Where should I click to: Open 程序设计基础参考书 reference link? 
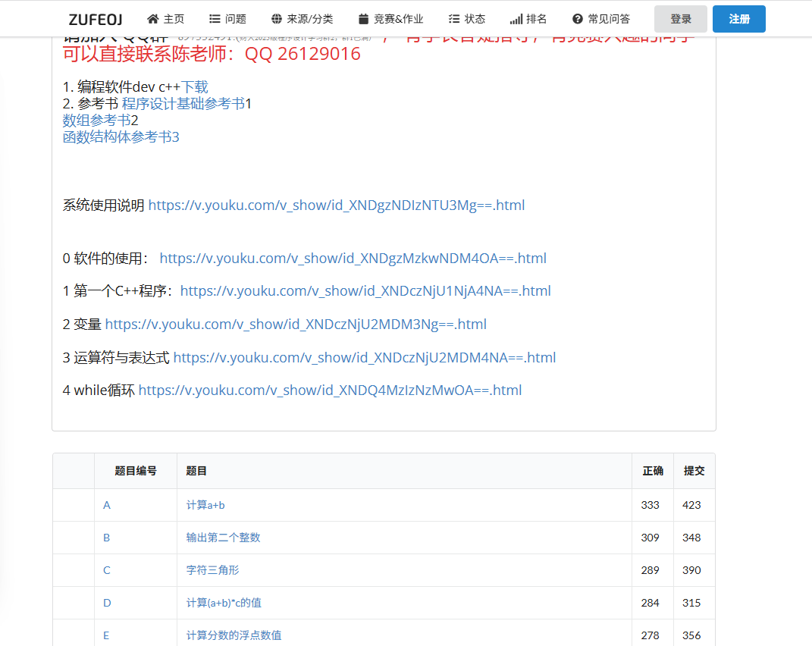pos(183,104)
